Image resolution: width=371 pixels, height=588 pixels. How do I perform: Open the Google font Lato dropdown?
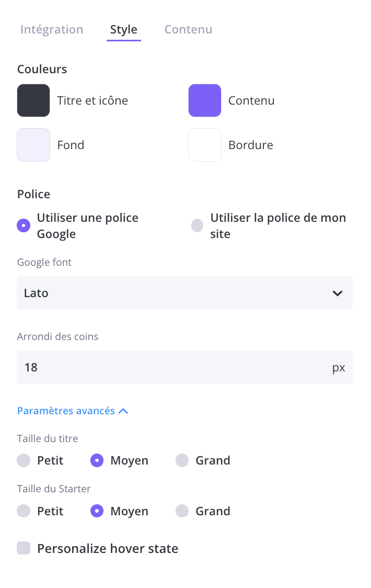click(178, 293)
